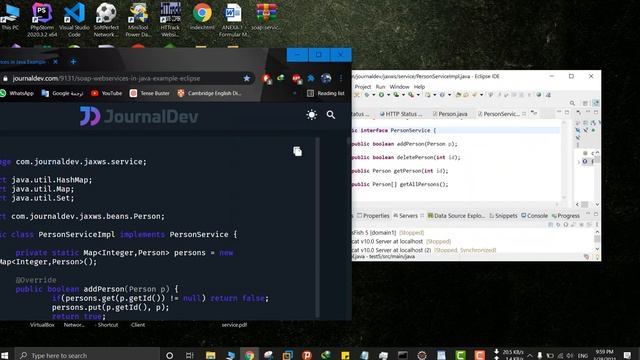Open PowerPoint from taskbar
The width and height of the screenshot is (640, 360).
coord(307,355)
